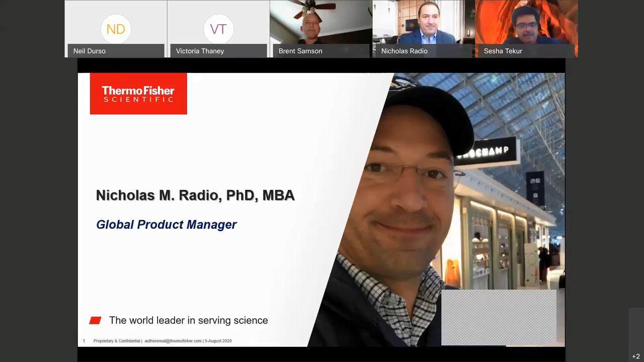Click the VT avatar circle for Victoria Thaney
The height and width of the screenshot is (362, 644).
218,29
